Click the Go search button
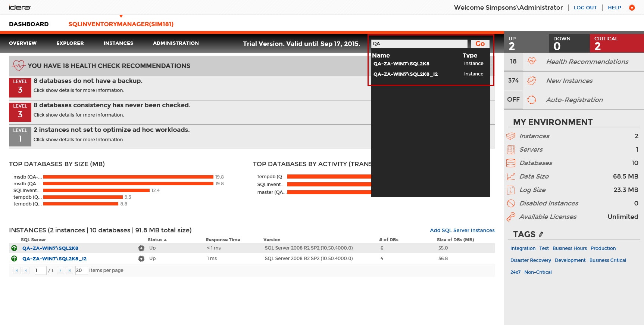Screen dimensions: 644x325 click(x=480, y=44)
